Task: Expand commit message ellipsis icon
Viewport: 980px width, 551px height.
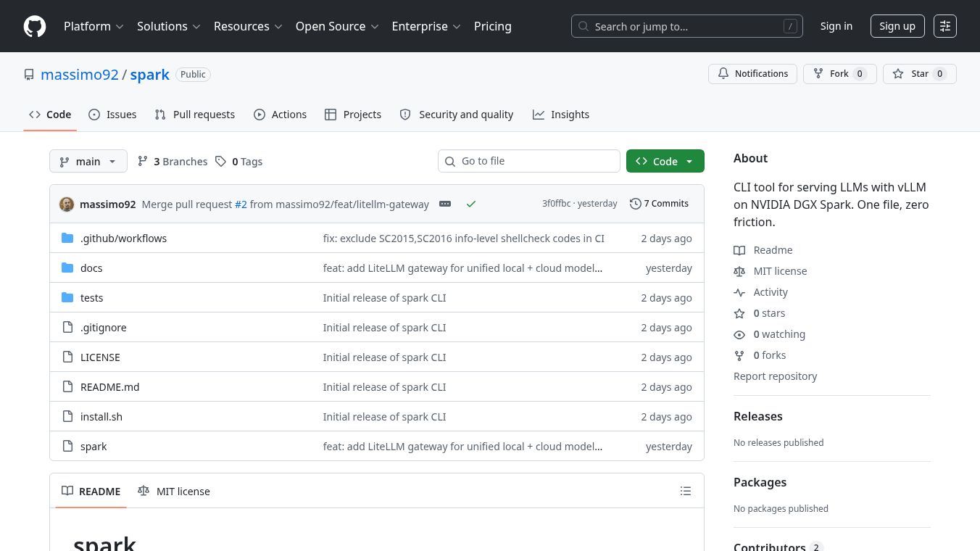Action: point(445,204)
